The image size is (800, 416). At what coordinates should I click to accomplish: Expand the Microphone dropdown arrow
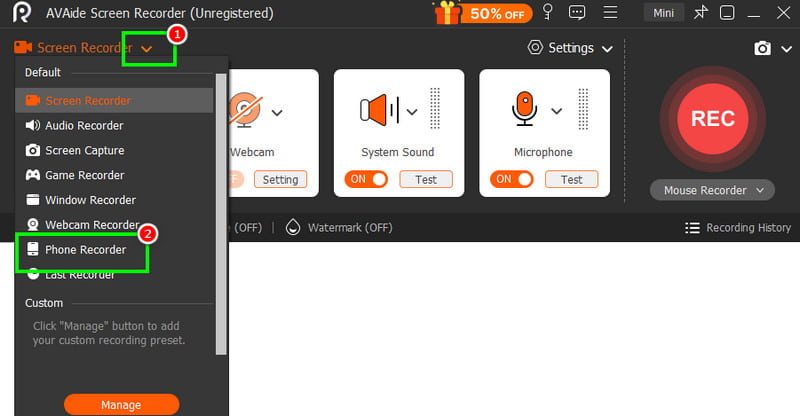click(557, 111)
